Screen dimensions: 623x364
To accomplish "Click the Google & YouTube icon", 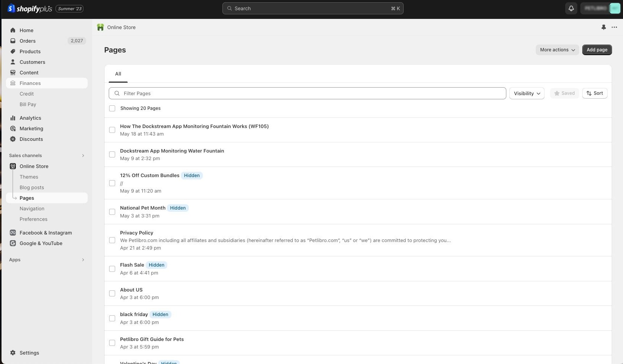I will click(13, 243).
